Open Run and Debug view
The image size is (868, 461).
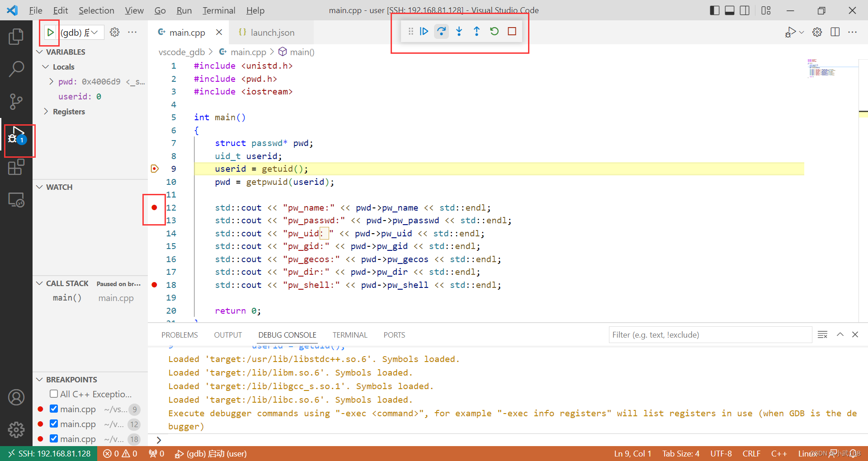pyautogui.click(x=16, y=136)
